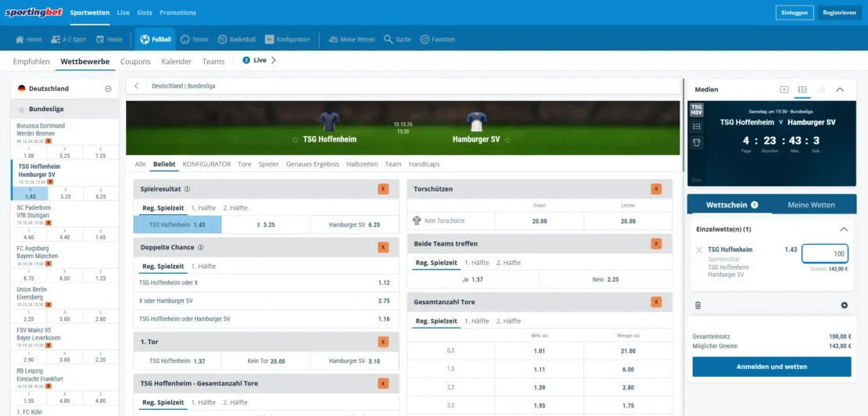Select TSG HSV scoreboard view in media widget
Image resolution: width=868 pixels, height=416 pixels.
click(x=697, y=109)
